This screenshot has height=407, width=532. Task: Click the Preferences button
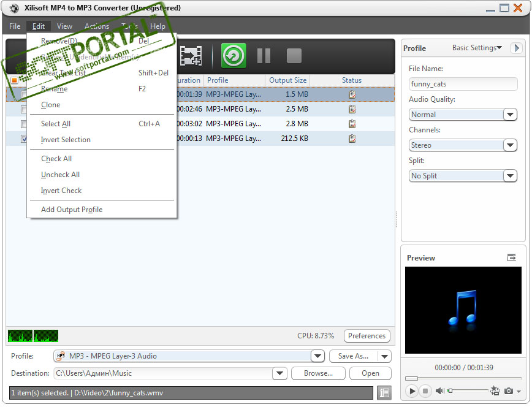coord(367,336)
